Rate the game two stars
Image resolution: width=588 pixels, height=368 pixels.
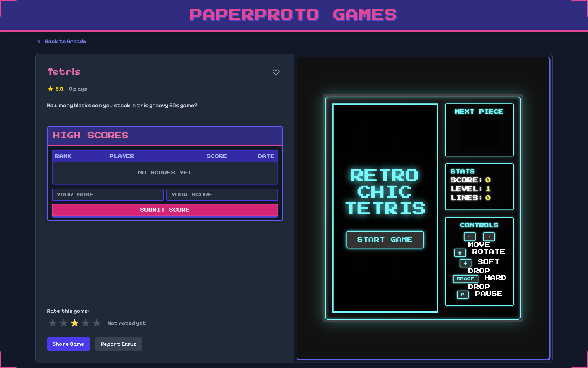pyautogui.click(x=64, y=323)
